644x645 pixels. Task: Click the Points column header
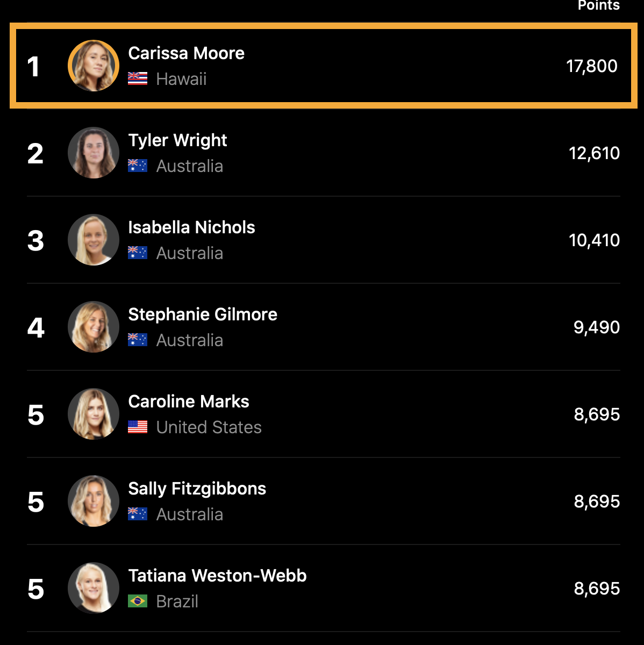(x=598, y=5)
